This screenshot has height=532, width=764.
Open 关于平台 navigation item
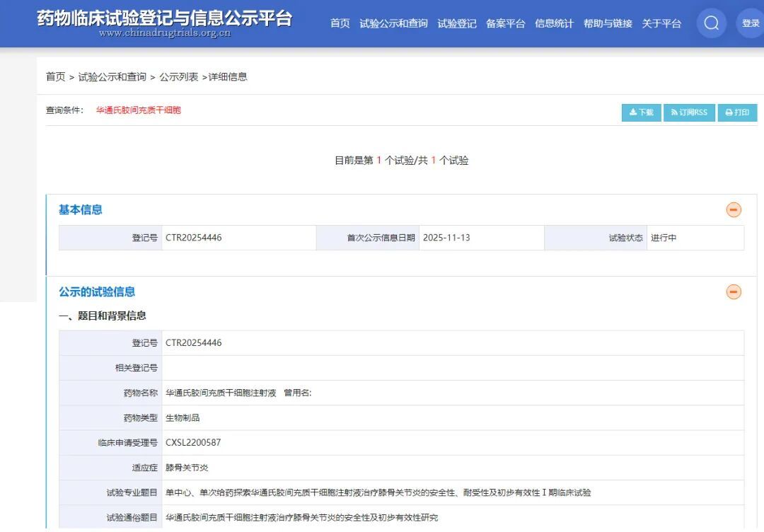click(661, 23)
